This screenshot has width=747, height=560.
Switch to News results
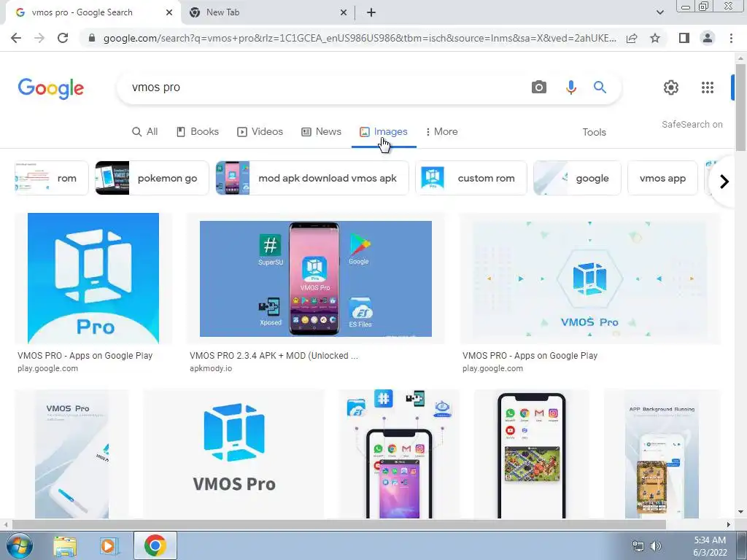coord(321,131)
